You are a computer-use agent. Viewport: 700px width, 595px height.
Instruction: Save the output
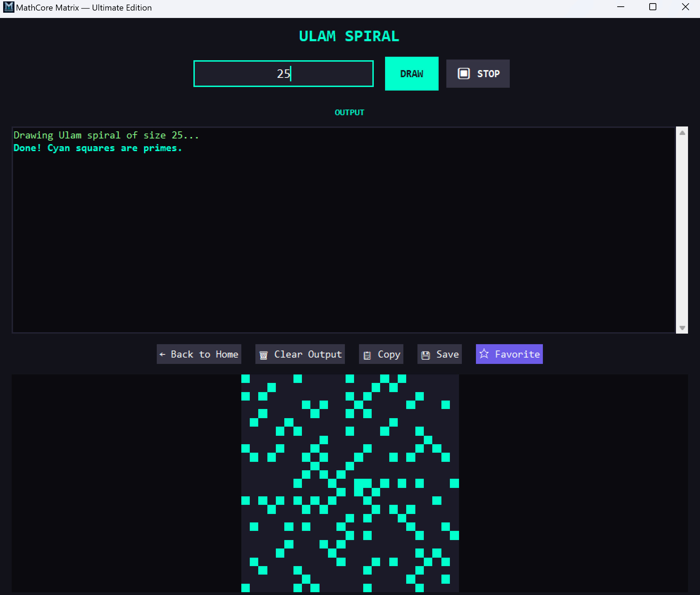coord(440,354)
